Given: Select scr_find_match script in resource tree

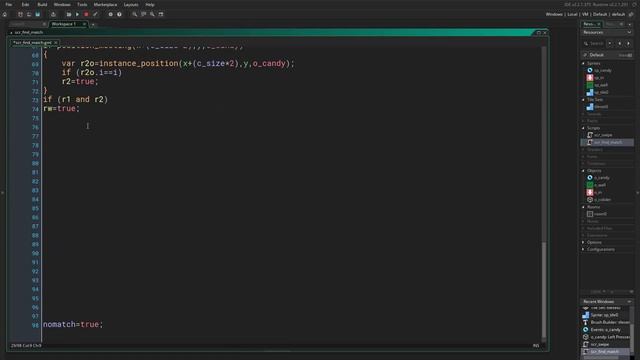Looking at the screenshot, I should point(607,142).
